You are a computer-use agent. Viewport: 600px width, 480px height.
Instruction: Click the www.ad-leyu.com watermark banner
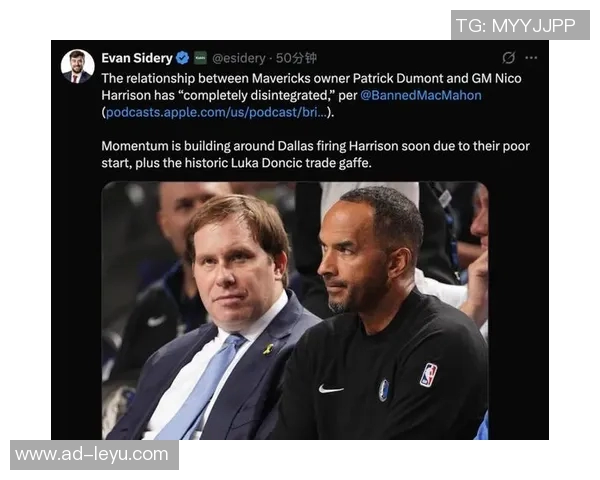point(94,455)
